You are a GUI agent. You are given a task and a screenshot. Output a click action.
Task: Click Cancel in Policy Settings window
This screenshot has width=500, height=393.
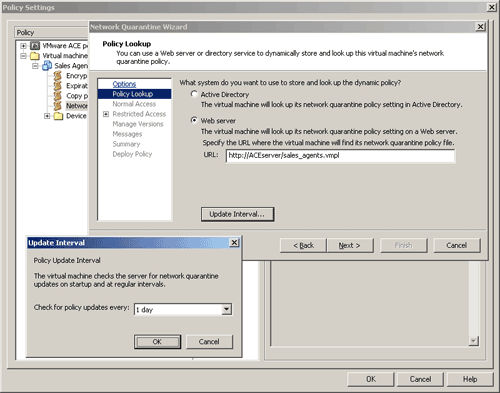420,379
